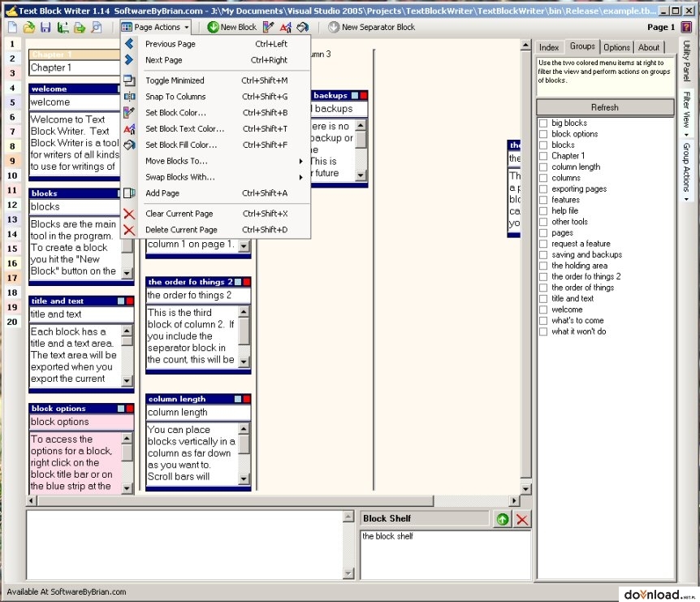Click red square on 'backups' block title
This screenshot has height=602, width=700.
point(364,95)
